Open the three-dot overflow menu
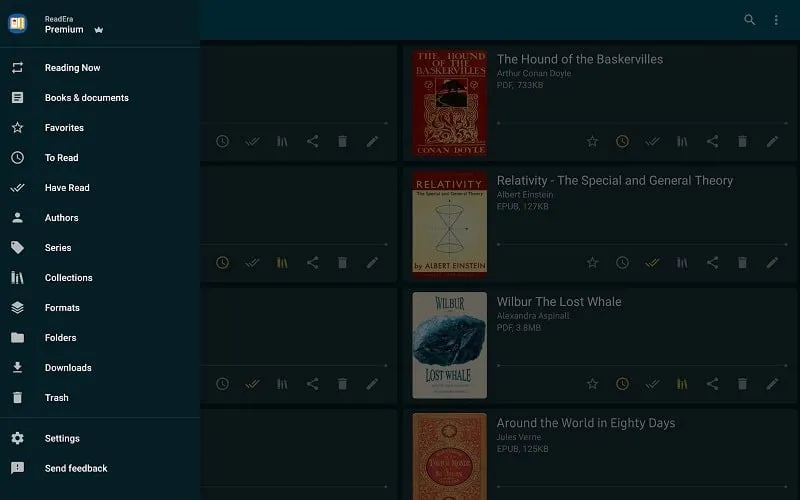Image resolution: width=800 pixels, height=500 pixels. (x=776, y=20)
